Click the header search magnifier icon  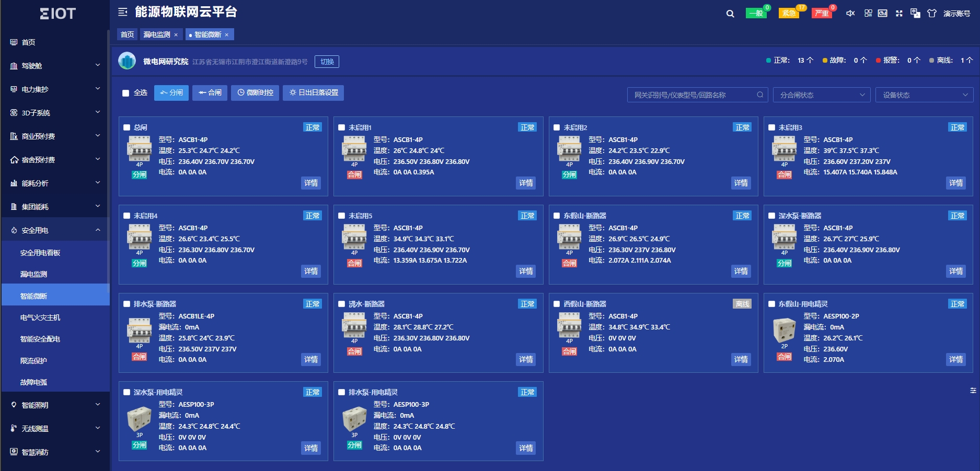click(x=730, y=14)
